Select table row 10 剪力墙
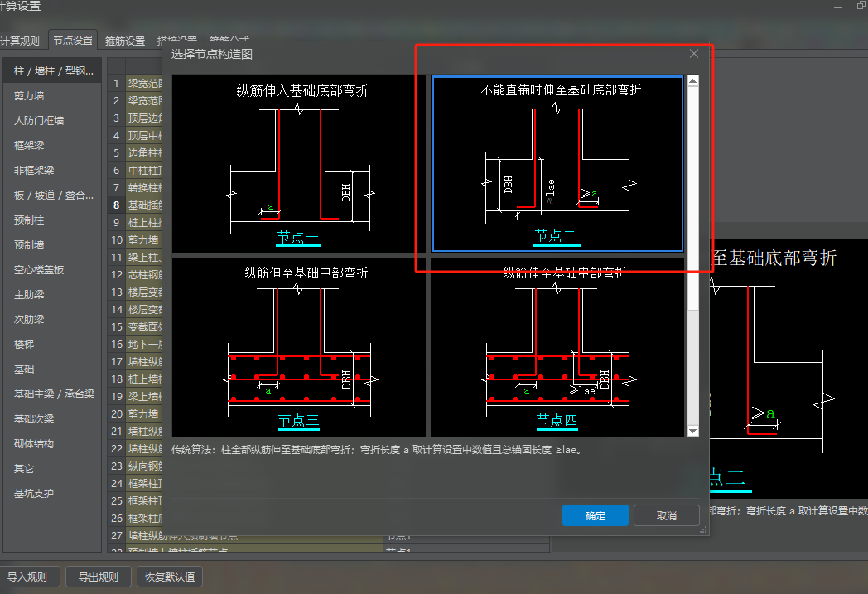This screenshot has height=594, width=868. [135, 240]
